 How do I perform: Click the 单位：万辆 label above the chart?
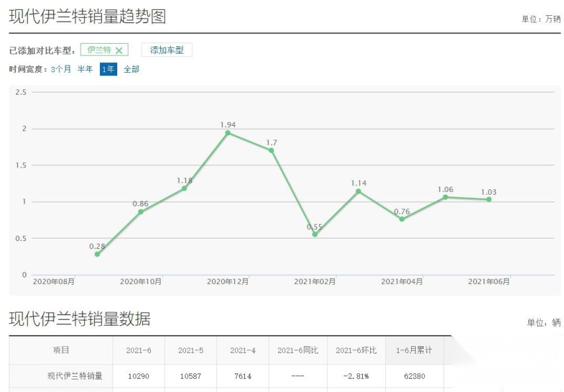(541, 19)
